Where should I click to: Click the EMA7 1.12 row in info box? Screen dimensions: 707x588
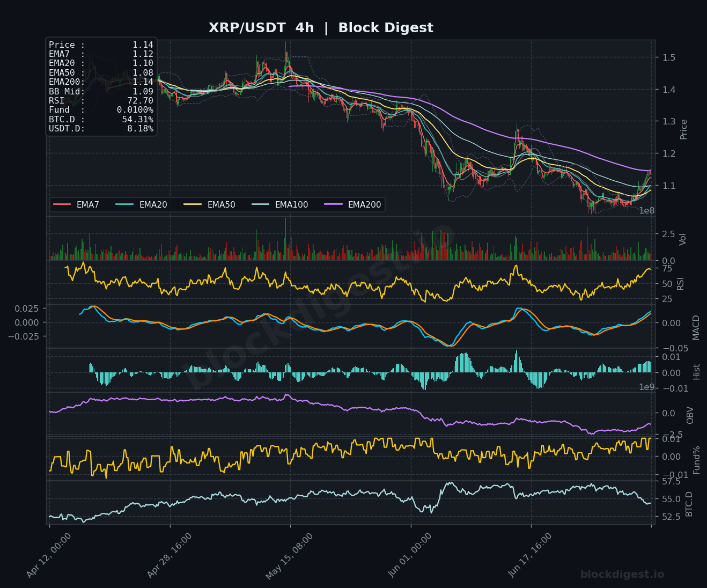[x=101, y=54]
